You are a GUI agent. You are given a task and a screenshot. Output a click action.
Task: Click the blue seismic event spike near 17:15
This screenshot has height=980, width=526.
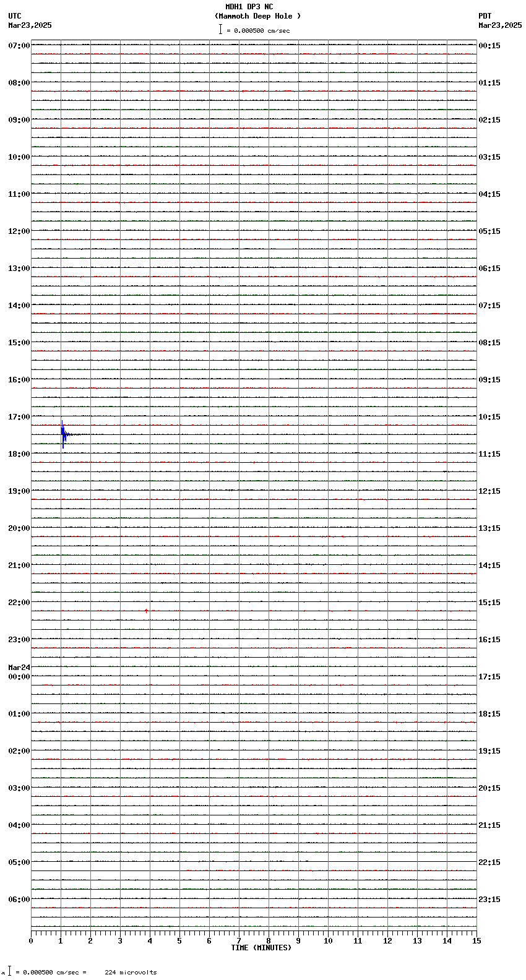tap(63, 434)
